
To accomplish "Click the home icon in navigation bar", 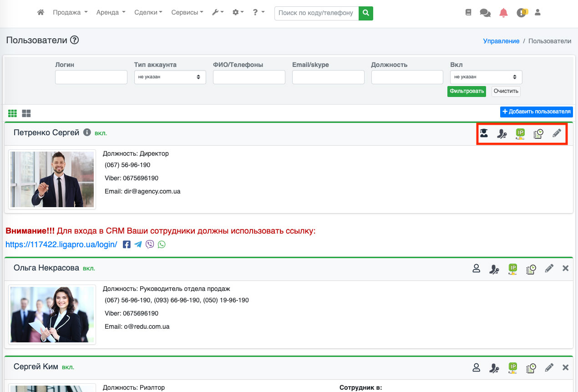I will coord(41,13).
